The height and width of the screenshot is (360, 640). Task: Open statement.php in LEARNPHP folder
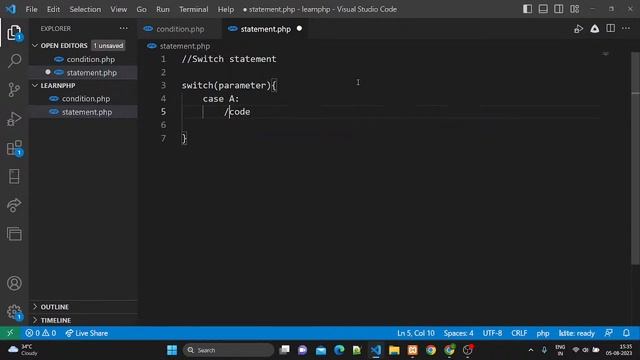click(x=87, y=112)
